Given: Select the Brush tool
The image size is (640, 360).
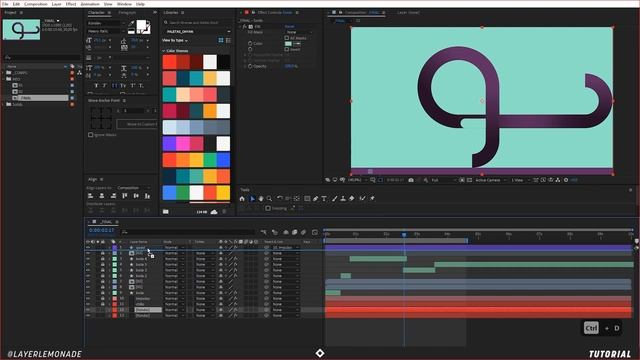Looking at the screenshot, I should pos(334,199).
